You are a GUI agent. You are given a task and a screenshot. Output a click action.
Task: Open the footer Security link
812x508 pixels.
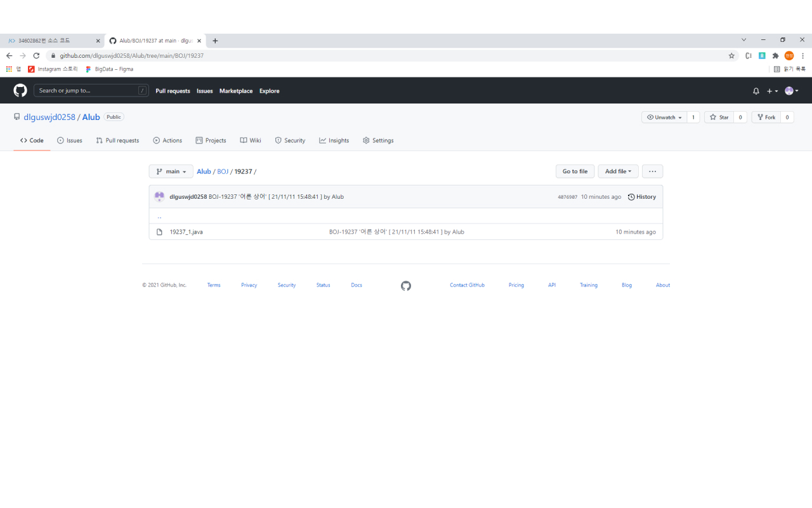287,285
